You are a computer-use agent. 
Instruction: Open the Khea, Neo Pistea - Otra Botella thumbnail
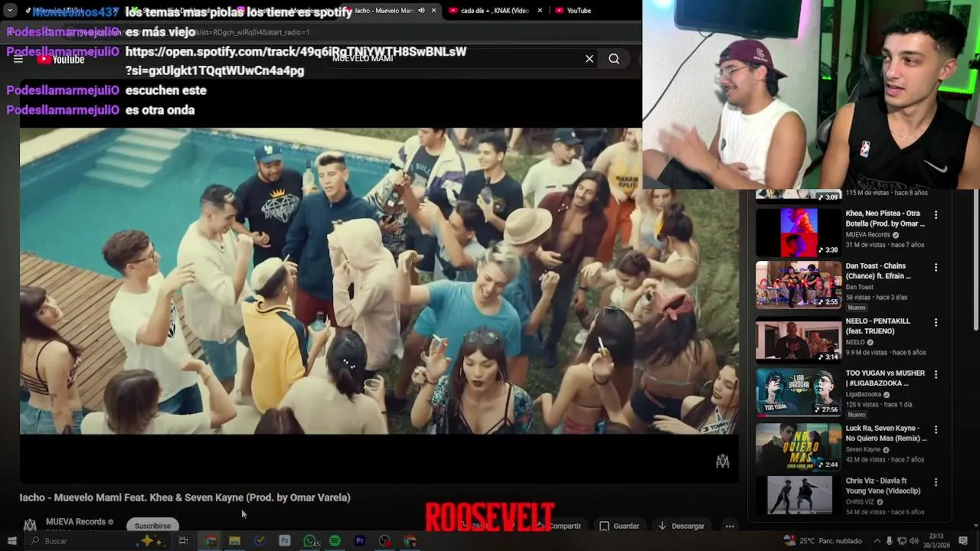click(799, 232)
